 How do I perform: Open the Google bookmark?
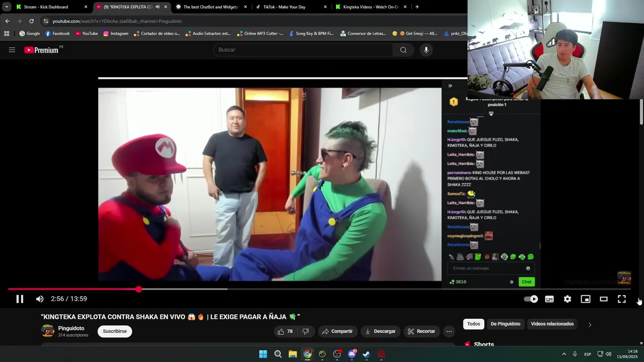point(30,34)
